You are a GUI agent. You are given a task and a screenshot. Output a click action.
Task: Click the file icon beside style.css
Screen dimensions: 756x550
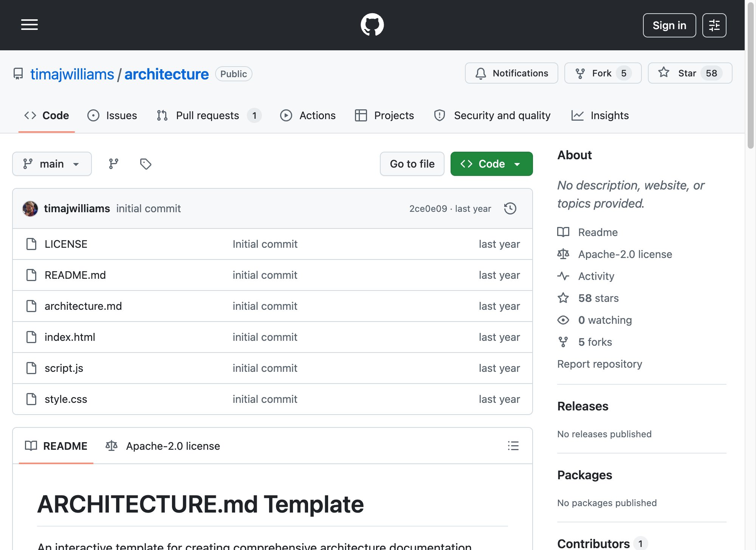31,399
